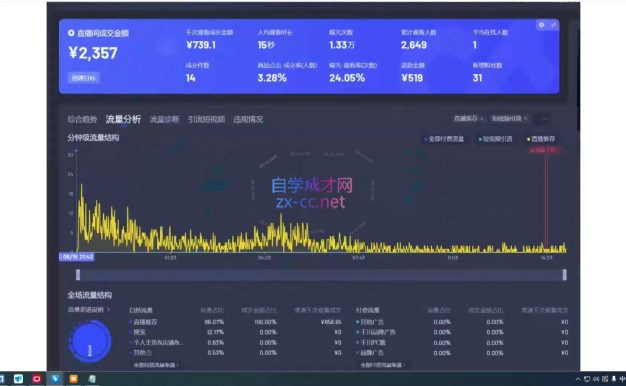Click the 全场流量结构 section heading
The height and width of the screenshot is (386, 626).
pos(89,295)
